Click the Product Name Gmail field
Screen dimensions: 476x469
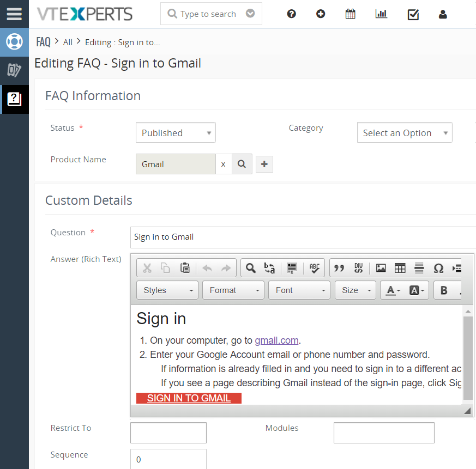pos(176,164)
